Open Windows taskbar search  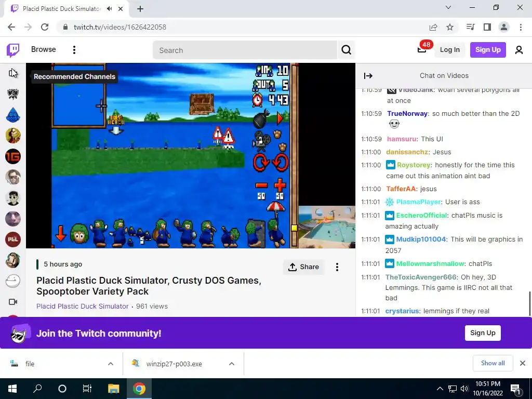point(37,389)
